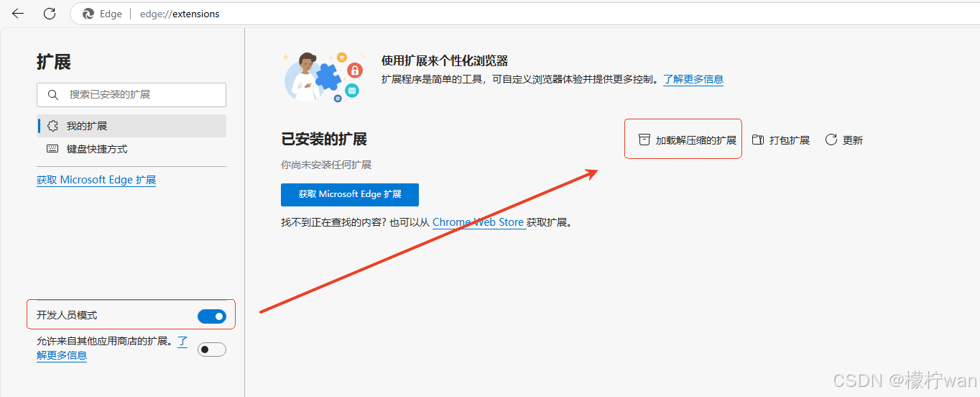Image resolution: width=980 pixels, height=397 pixels.
Task: Click the blue 获取 Microsoft Edge 扩展 button
Action: pyautogui.click(x=350, y=195)
